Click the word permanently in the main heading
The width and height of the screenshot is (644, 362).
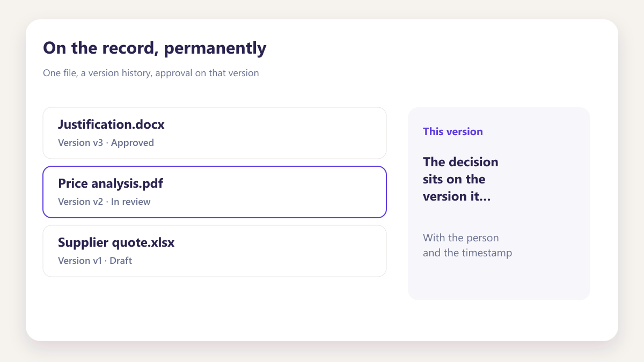(x=215, y=48)
